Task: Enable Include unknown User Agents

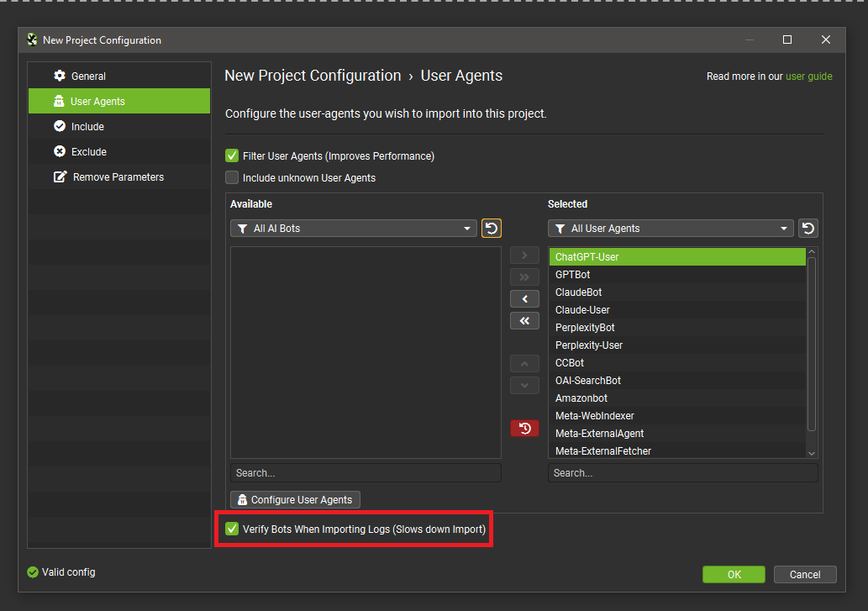Action: [x=232, y=177]
